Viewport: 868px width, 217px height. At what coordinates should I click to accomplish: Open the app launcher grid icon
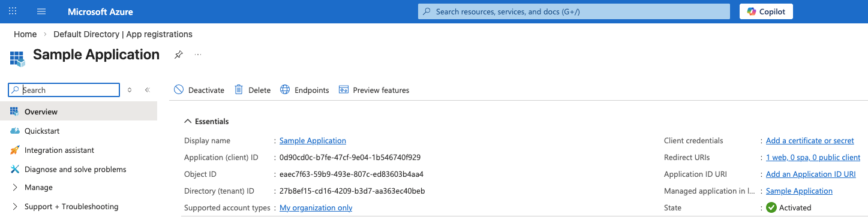[13, 11]
